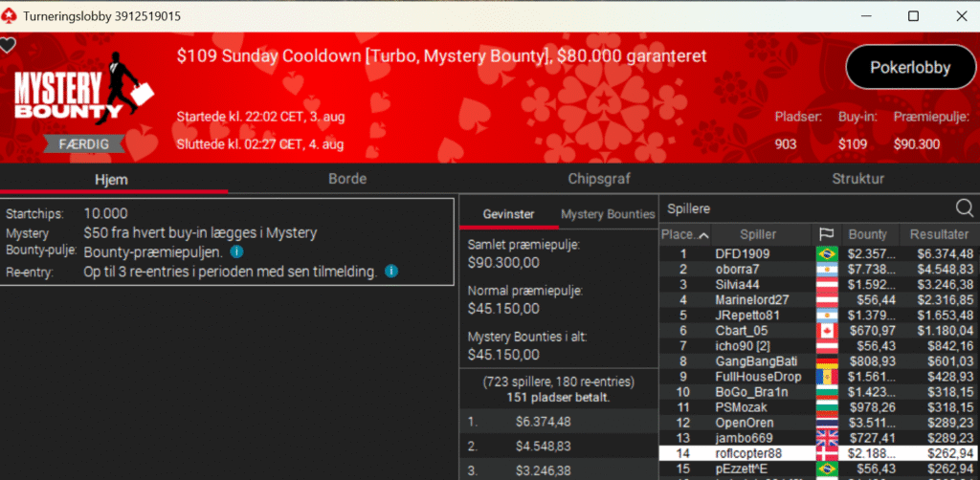
Task: Maximize the tournament lobby window
Action: coord(913,16)
